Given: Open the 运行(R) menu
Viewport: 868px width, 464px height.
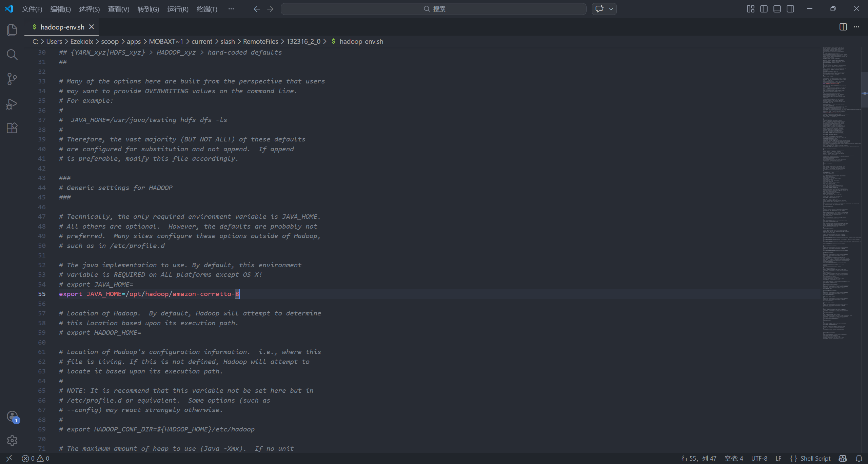Looking at the screenshot, I should (x=178, y=9).
